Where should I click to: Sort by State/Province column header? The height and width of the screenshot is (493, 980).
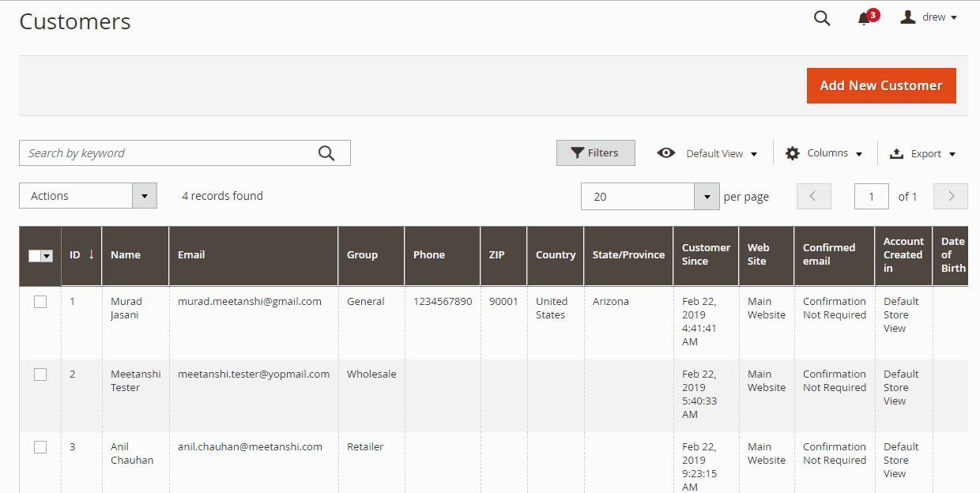pos(628,255)
